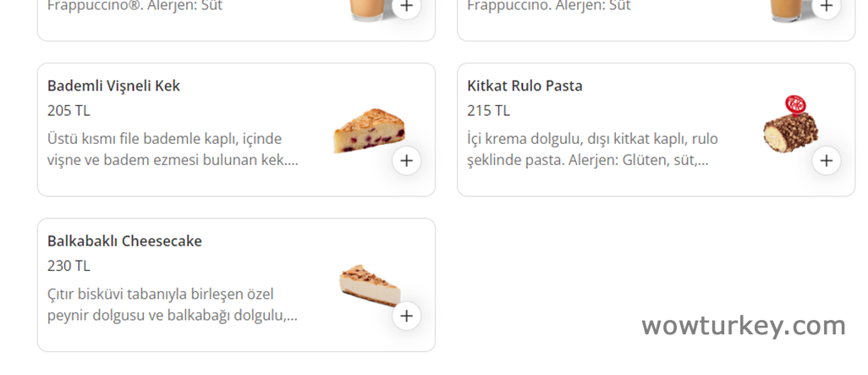Expand the truncated Bademli Vişneli Kek description
868x375 pixels.
coord(173,149)
